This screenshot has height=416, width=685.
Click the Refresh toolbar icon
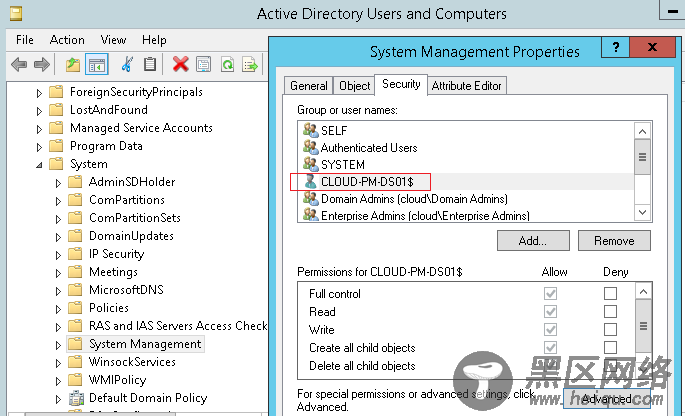pos(227,65)
